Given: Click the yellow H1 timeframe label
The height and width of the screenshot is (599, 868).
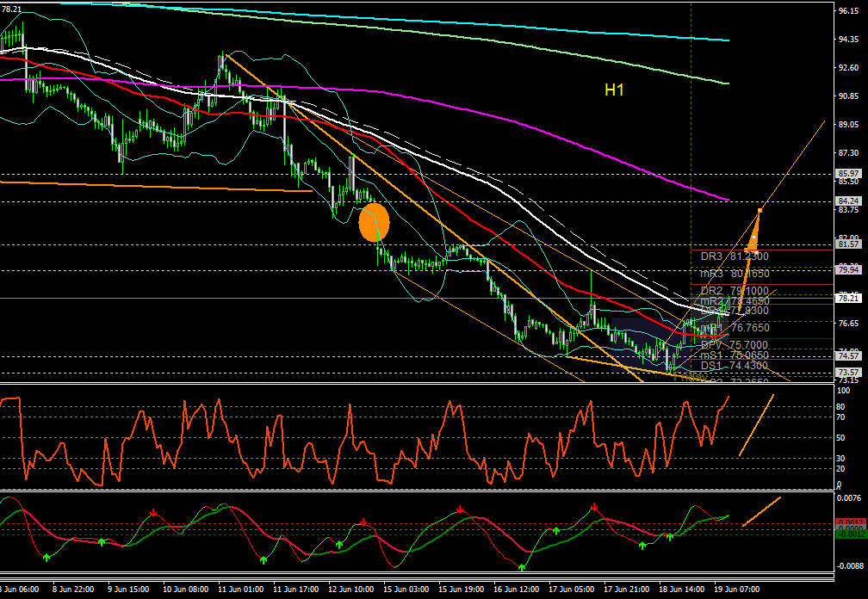Looking at the screenshot, I should (614, 90).
